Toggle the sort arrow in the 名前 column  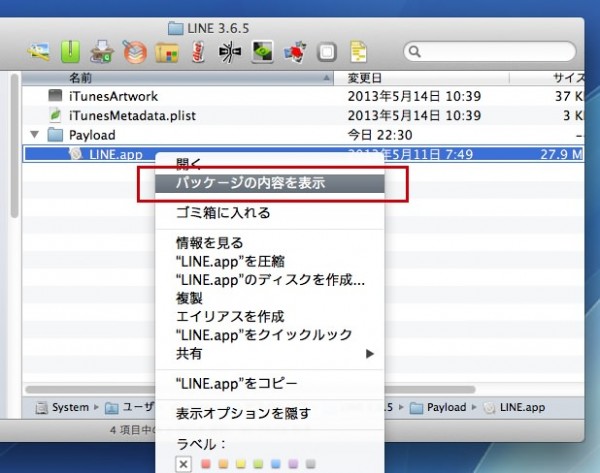(326, 78)
